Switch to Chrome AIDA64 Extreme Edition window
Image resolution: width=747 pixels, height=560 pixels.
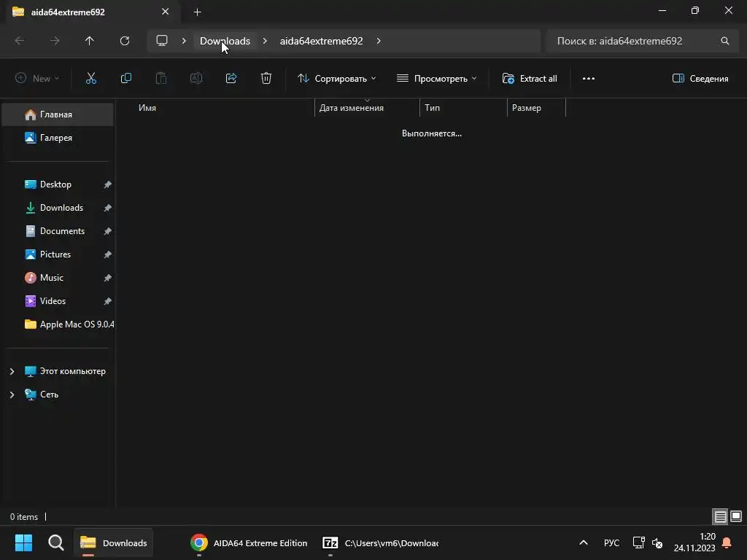[249, 542]
